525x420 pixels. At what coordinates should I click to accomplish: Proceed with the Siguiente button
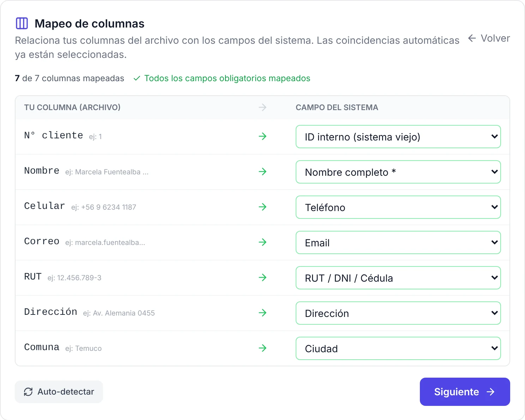click(x=465, y=392)
